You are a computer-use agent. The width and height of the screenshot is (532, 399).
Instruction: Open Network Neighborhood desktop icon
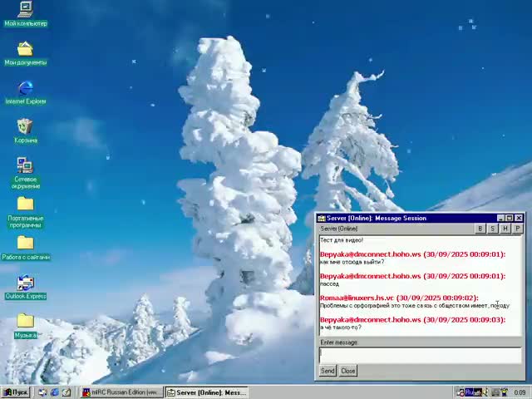click(25, 165)
